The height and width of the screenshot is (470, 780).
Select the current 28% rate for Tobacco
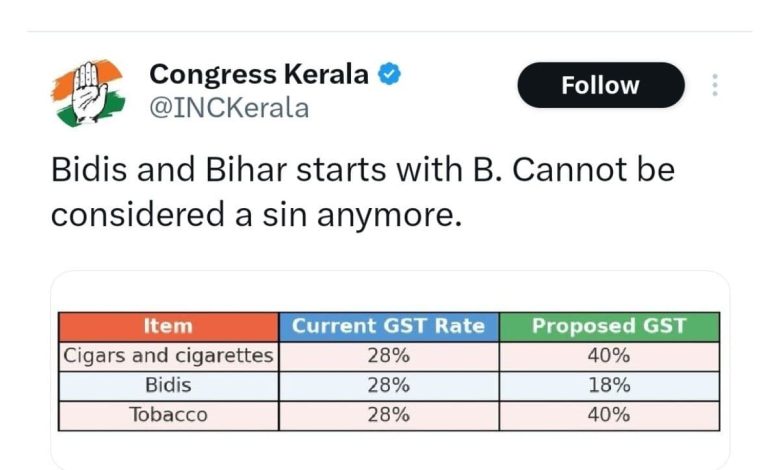[x=388, y=415]
